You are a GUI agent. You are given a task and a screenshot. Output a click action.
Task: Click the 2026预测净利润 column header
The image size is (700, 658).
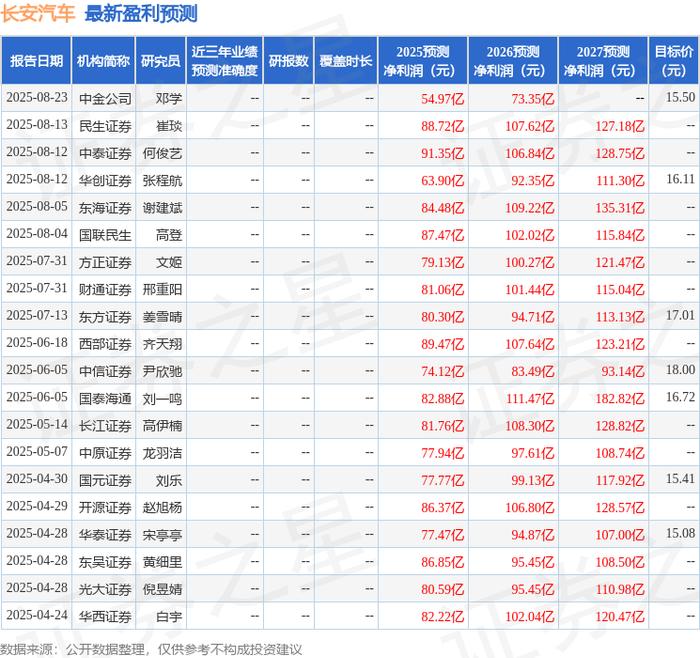(x=513, y=61)
